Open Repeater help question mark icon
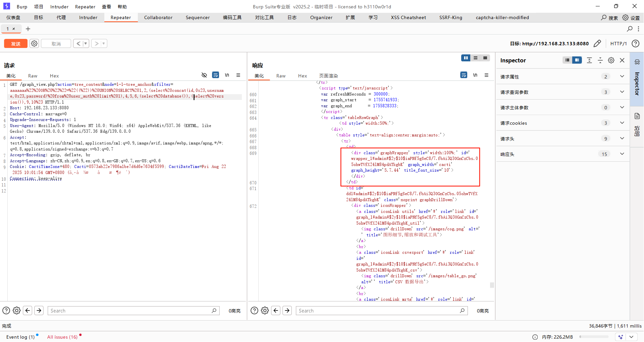The image size is (644, 342). pyautogui.click(x=635, y=44)
